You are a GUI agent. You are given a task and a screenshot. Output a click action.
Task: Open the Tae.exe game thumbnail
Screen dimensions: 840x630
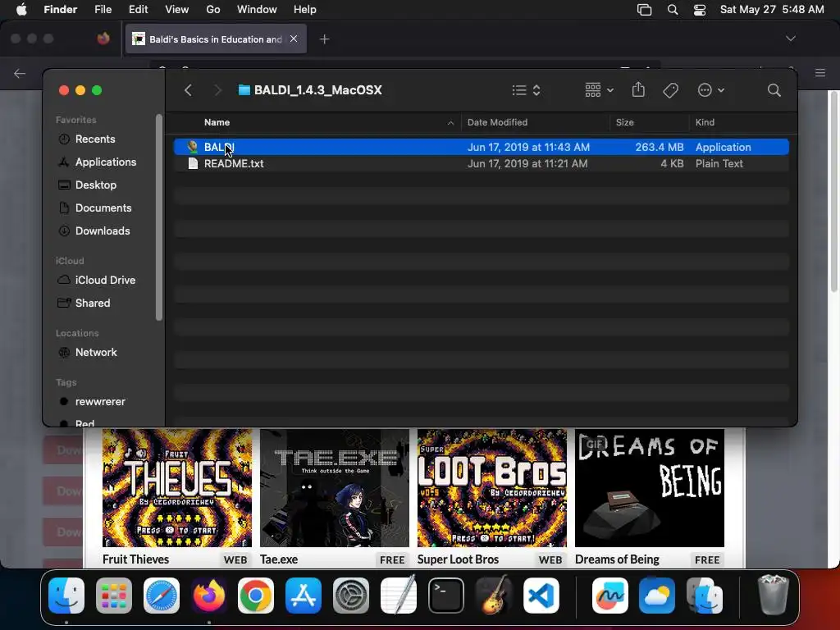[335, 487]
